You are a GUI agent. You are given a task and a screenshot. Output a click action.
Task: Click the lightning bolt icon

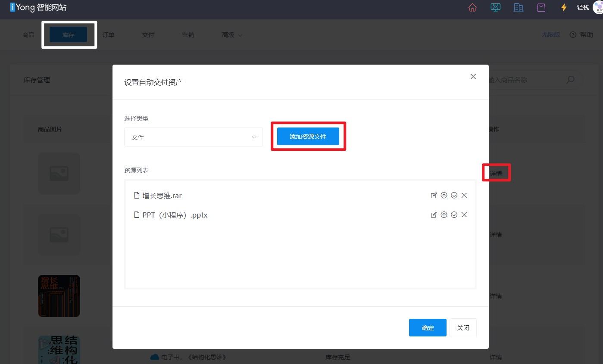point(563,7)
